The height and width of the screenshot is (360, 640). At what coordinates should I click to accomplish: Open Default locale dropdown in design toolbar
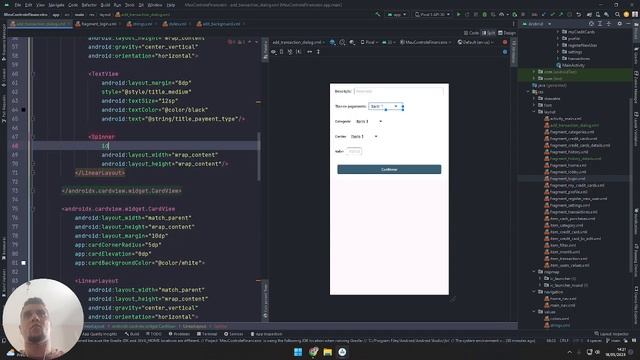pos(476,42)
